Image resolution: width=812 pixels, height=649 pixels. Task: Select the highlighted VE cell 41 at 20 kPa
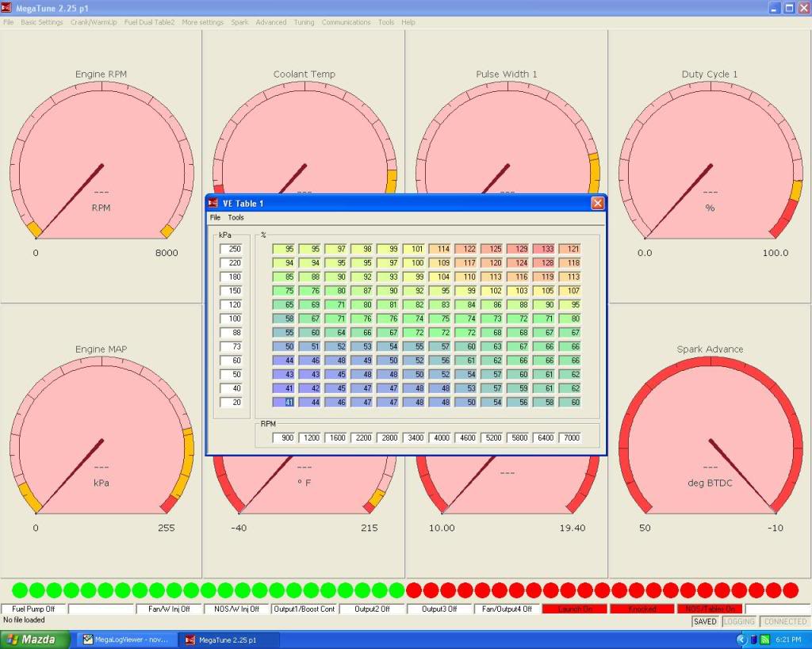[x=284, y=402]
